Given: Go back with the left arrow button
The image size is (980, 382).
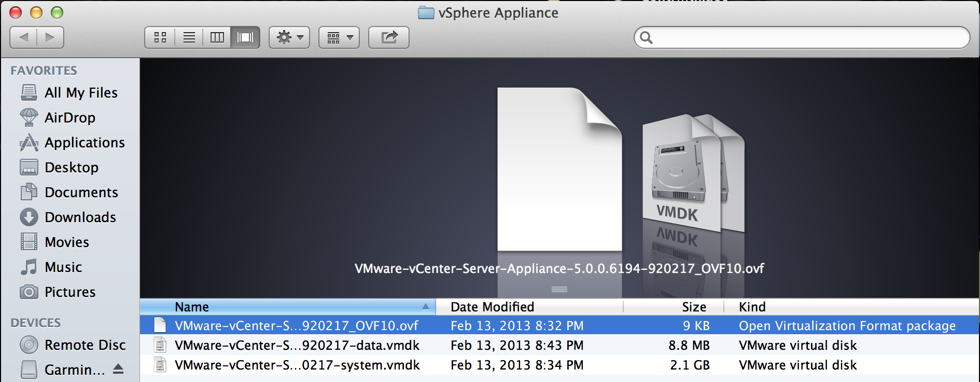Looking at the screenshot, I should point(23,37).
